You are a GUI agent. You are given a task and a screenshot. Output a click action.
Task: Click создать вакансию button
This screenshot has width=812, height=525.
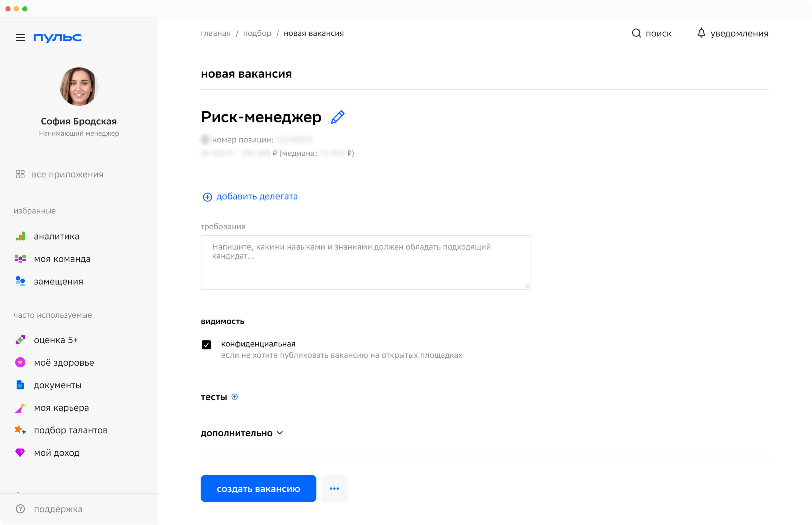(258, 489)
